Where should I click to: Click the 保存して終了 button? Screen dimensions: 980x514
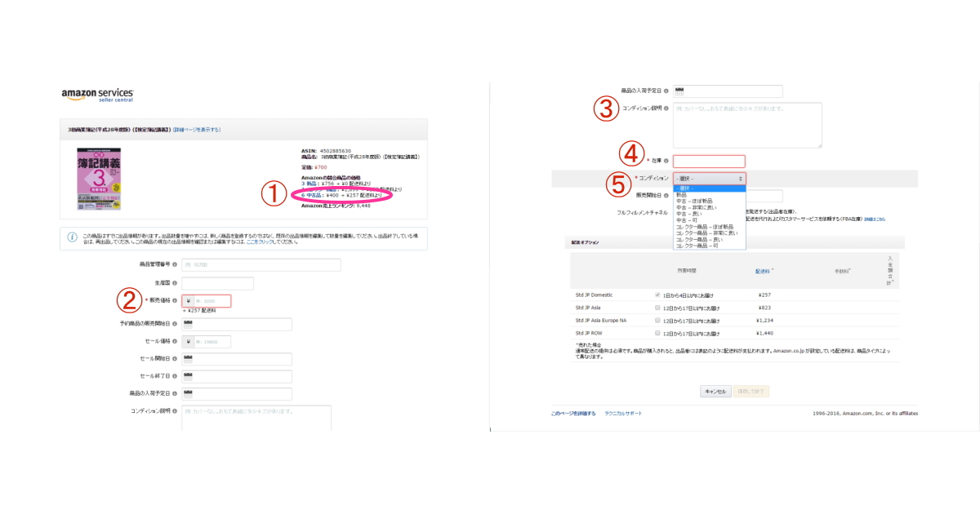tap(751, 392)
